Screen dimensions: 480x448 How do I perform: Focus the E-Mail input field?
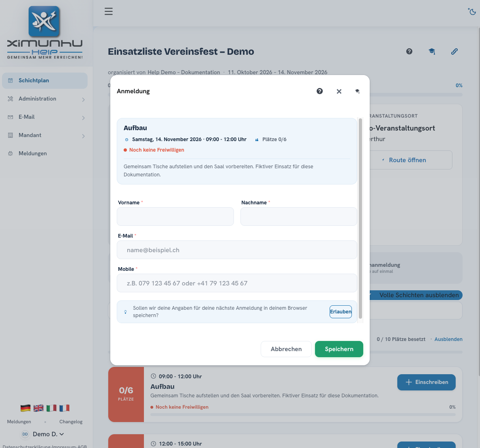(x=237, y=250)
